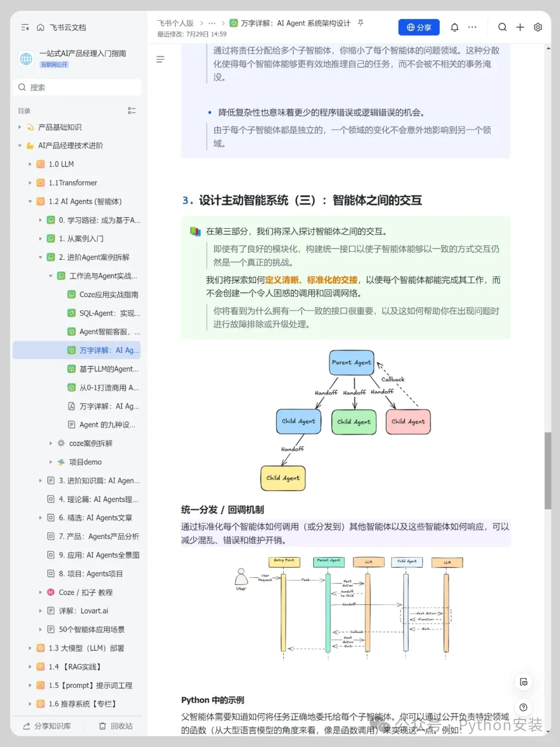Image resolution: width=560 pixels, height=747 pixels.
Task: Expand the 1.0 LLM section
Action: (x=30, y=164)
